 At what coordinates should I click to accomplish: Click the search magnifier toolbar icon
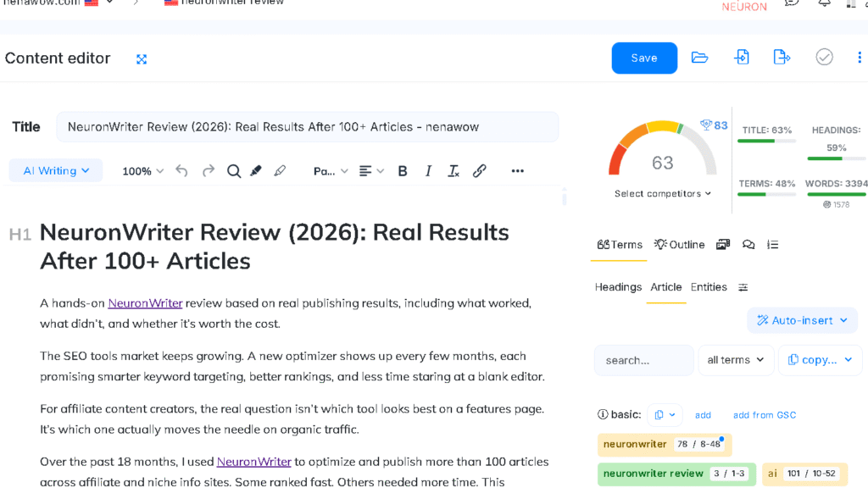click(x=234, y=171)
